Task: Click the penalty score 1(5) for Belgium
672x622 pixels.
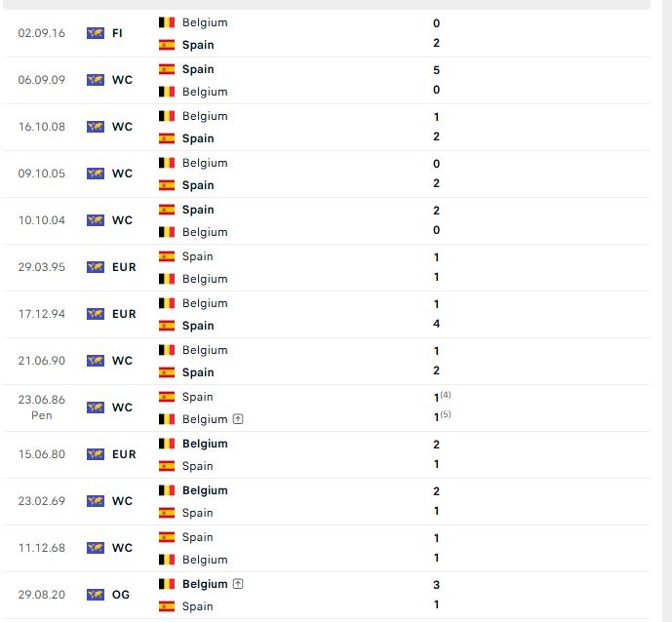Action: pyautogui.click(x=442, y=416)
